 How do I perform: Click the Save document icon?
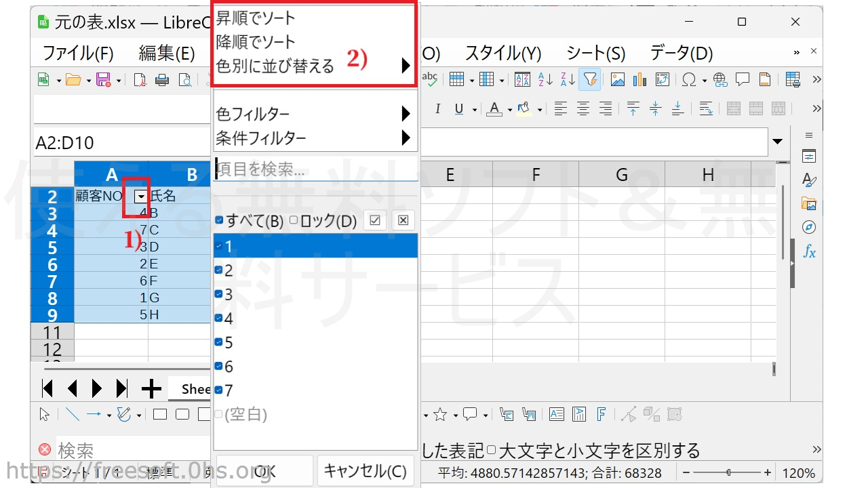point(103,80)
